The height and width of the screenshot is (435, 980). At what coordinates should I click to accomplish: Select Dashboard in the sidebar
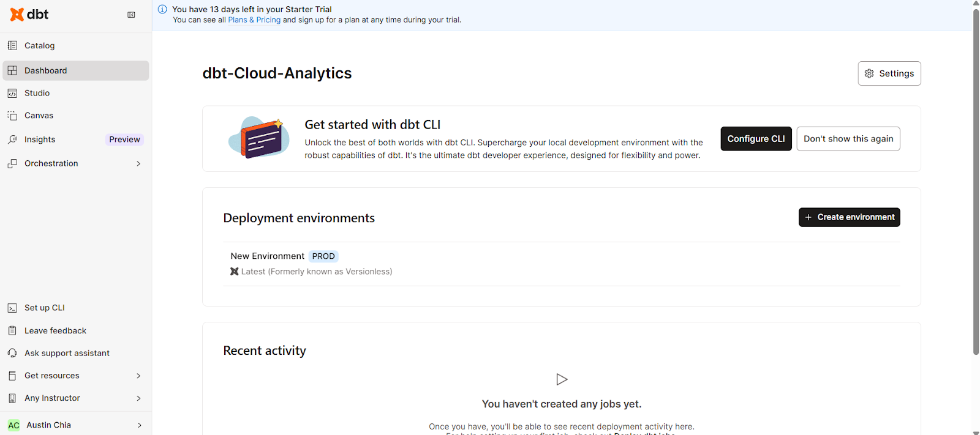tap(45, 70)
